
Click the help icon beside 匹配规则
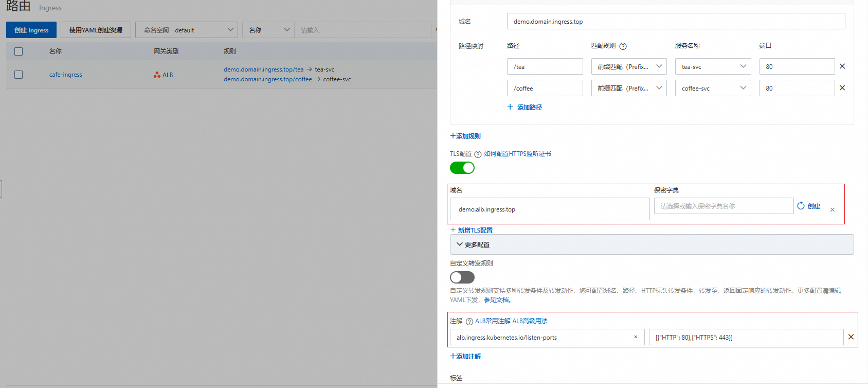(x=623, y=46)
